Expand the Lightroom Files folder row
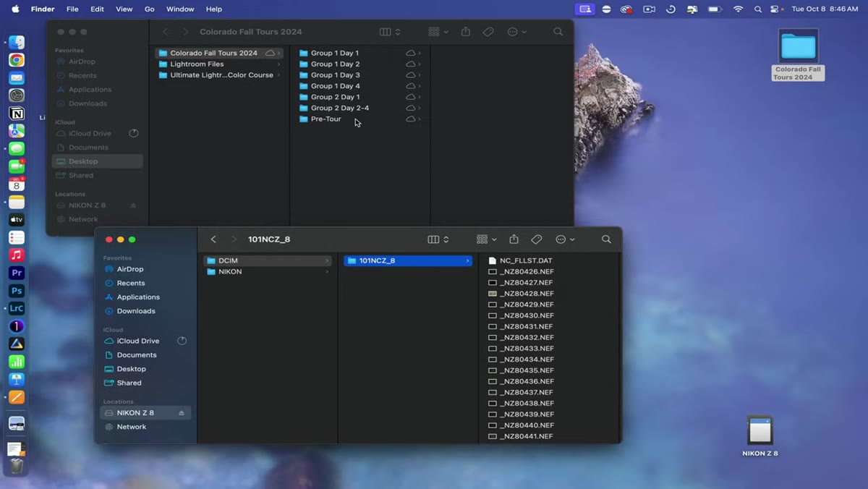 (278, 64)
